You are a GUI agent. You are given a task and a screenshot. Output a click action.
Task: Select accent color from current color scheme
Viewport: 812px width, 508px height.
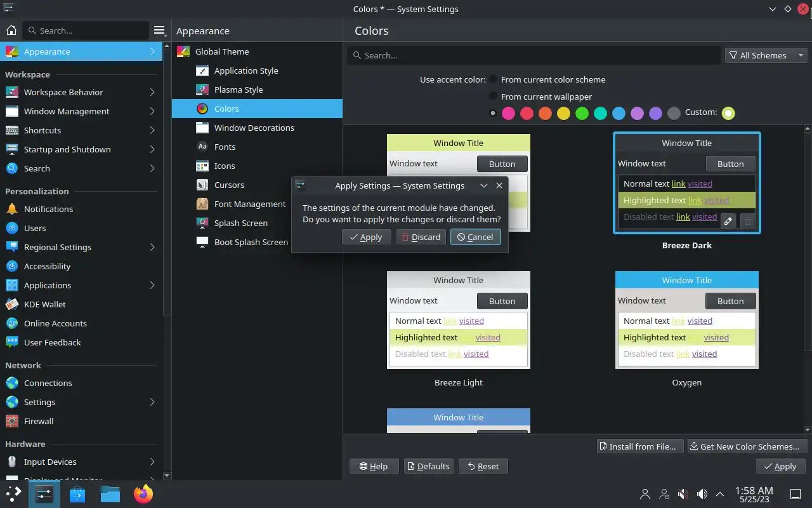(493, 79)
